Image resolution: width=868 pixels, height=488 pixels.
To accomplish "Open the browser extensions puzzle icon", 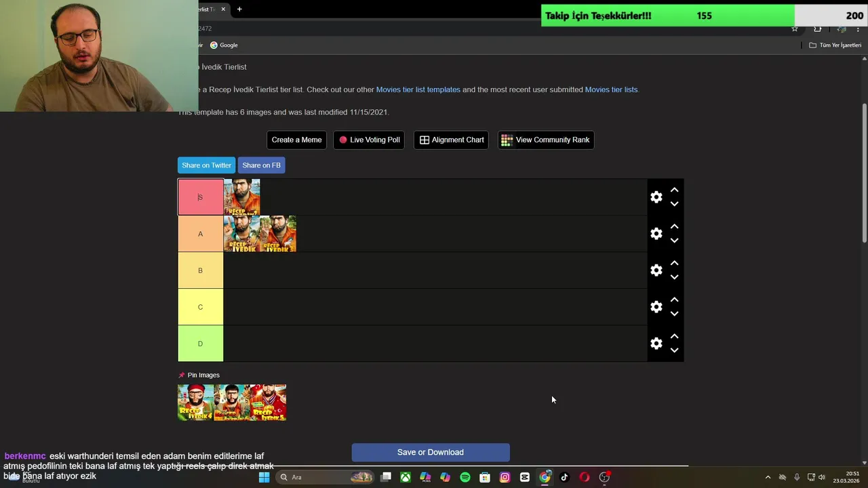I will [818, 28].
